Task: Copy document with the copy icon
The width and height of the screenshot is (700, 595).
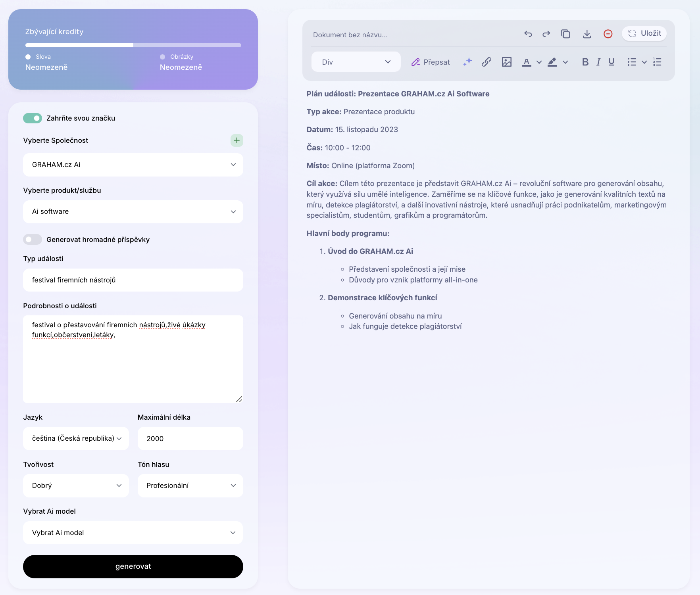Action: click(x=565, y=34)
